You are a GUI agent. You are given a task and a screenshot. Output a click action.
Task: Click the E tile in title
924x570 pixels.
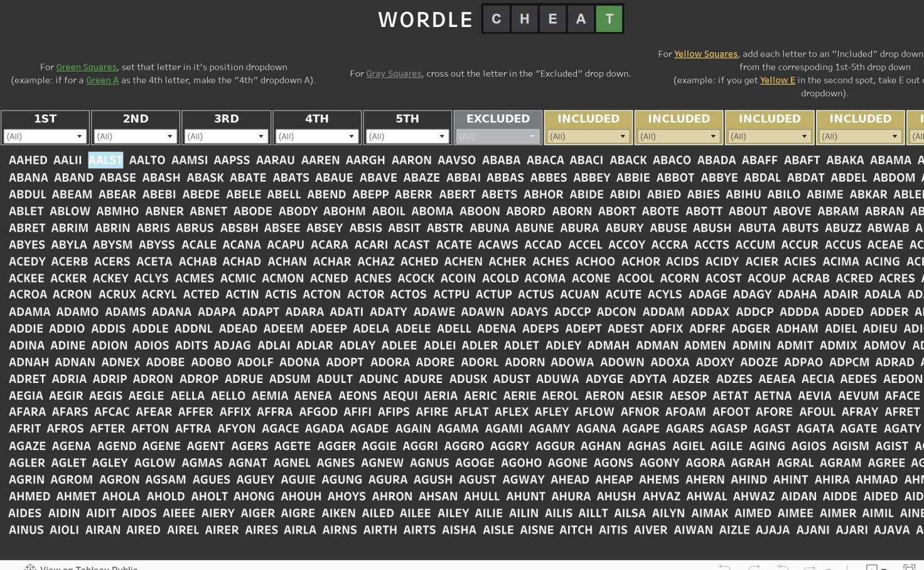[x=552, y=19]
